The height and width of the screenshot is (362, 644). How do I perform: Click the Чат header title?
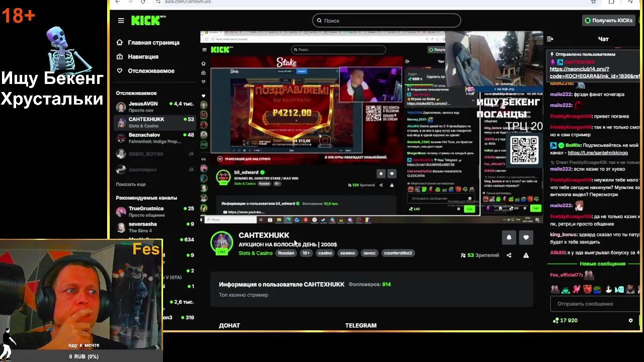(x=603, y=39)
